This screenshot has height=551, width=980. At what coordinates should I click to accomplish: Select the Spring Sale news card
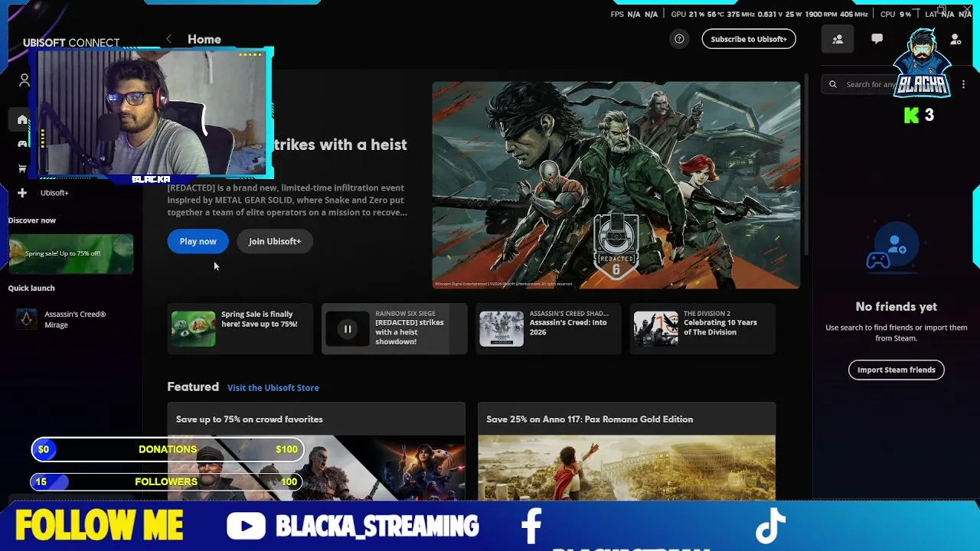click(x=240, y=329)
